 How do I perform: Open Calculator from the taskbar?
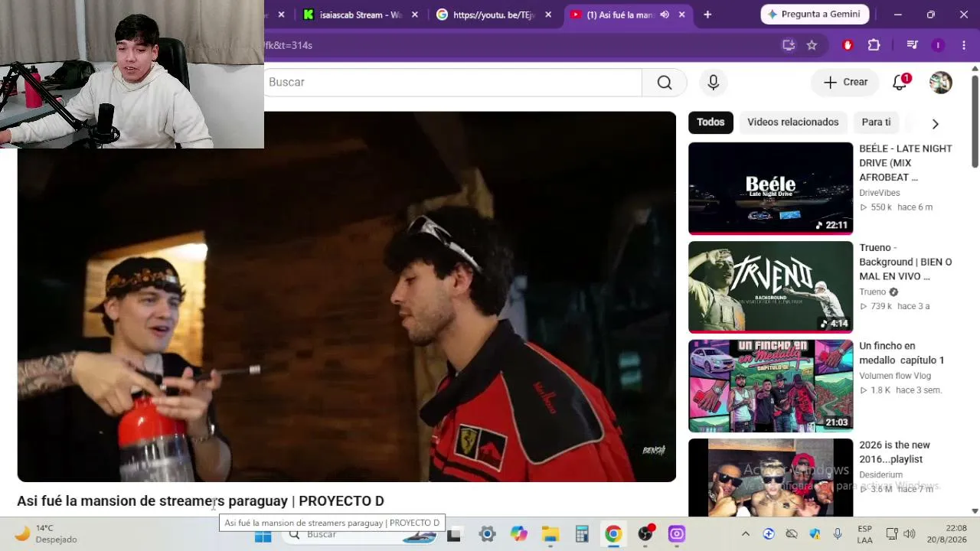pyautogui.click(x=582, y=534)
